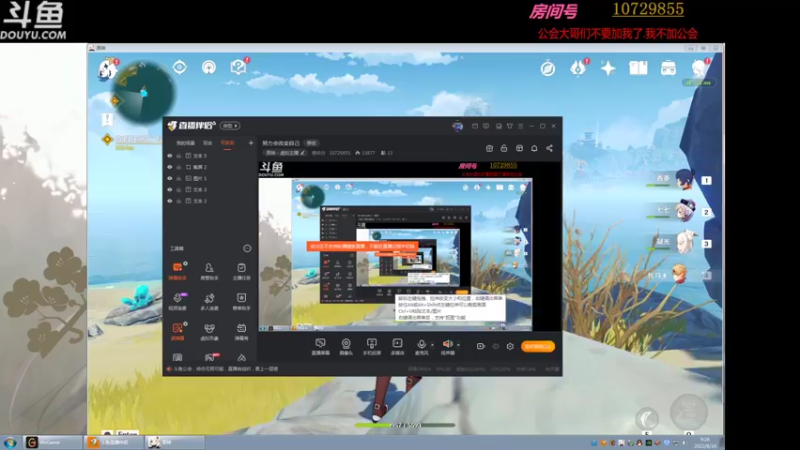Hide the 图片 1 layer

(x=170, y=178)
